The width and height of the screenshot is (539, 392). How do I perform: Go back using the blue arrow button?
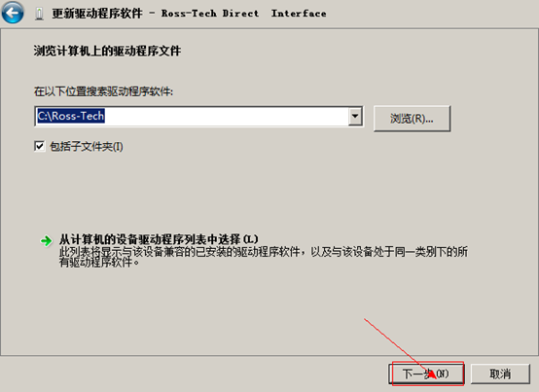13,13
